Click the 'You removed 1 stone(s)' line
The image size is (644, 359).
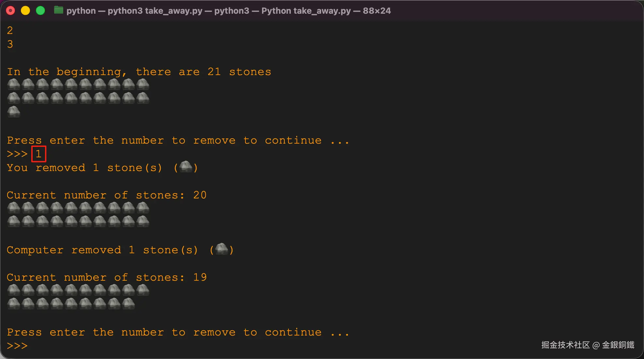coord(102,168)
